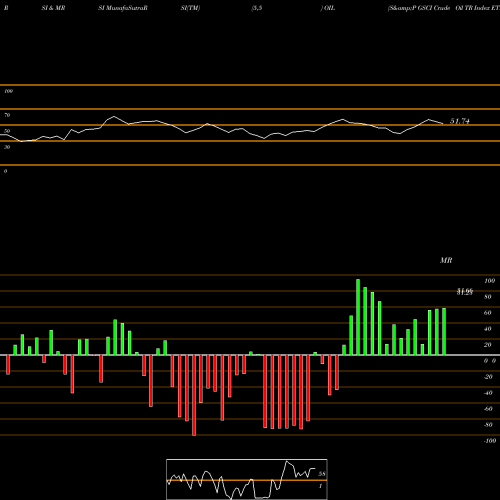Click the -100 label on MR axis
This screenshot has height=500, width=500.
[x=490, y=441]
